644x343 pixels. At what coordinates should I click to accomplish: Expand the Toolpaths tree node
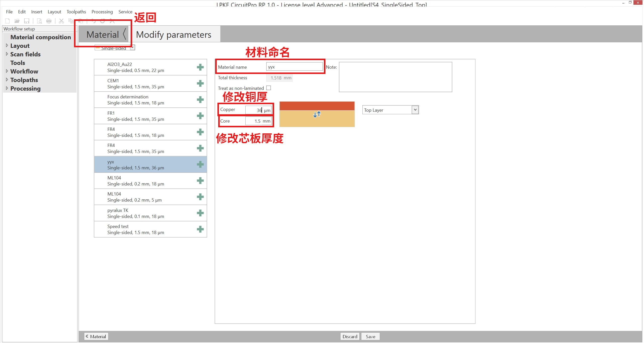[x=7, y=80]
